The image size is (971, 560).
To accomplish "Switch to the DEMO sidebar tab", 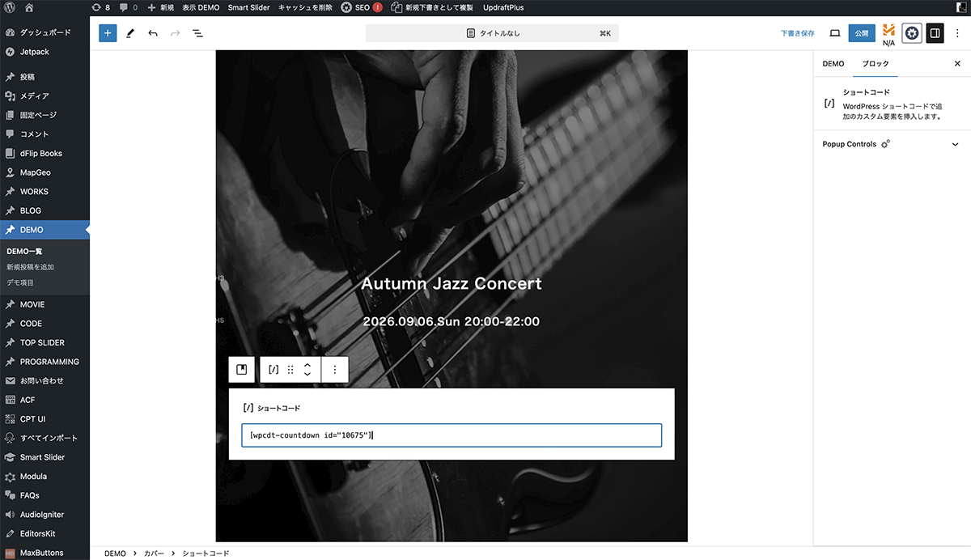I will [833, 63].
